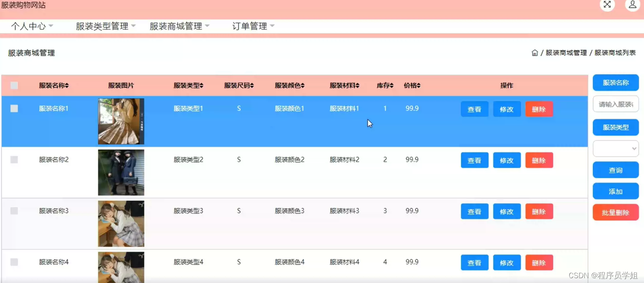Go to home via breadcrumb house icon
This screenshot has height=283, width=644.
535,53
